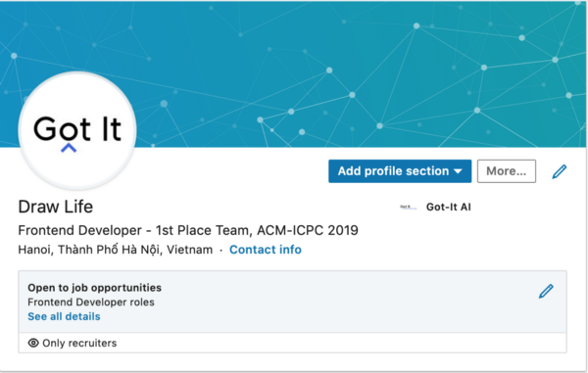
Task: Click the dropdown arrow on Add profile section
Action: [458, 171]
